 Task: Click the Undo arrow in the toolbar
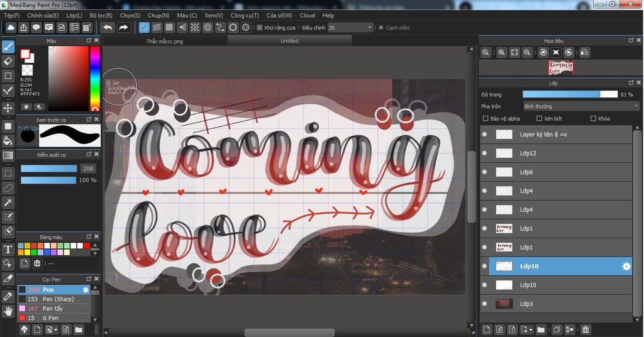(x=108, y=28)
